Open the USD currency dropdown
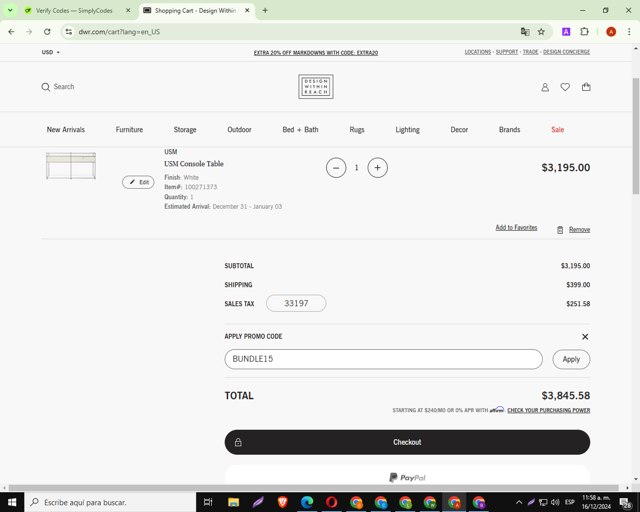Viewport: 640px width, 512px height. point(51,52)
